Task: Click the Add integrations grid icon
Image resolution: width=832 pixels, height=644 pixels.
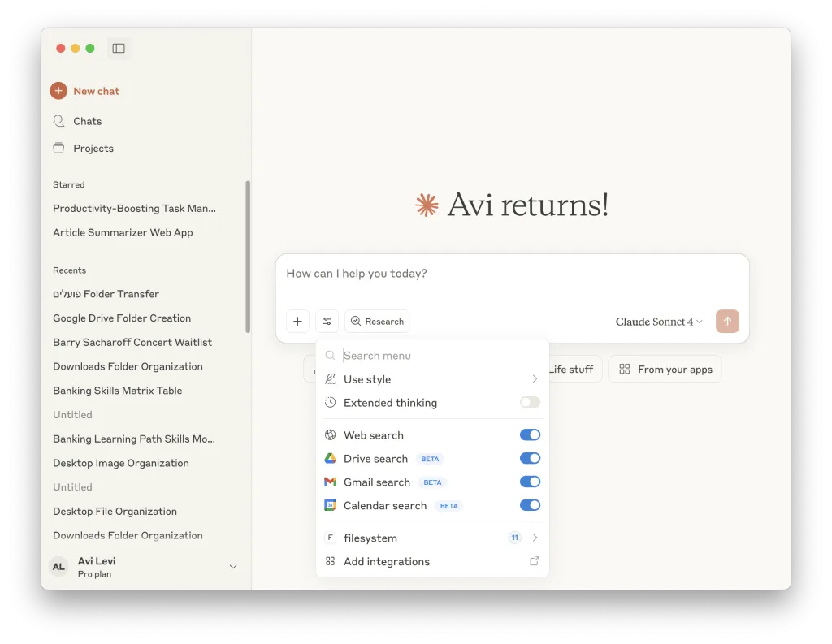Action: [x=330, y=561]
